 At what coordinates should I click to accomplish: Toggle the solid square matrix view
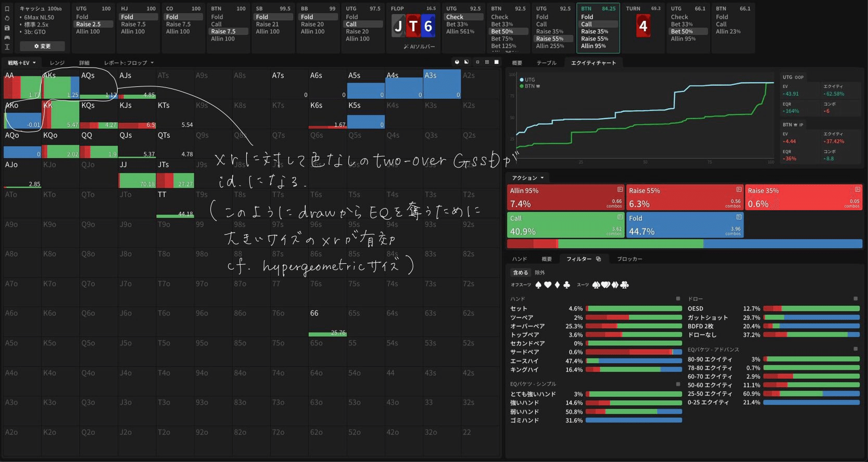tap(497, 62)
